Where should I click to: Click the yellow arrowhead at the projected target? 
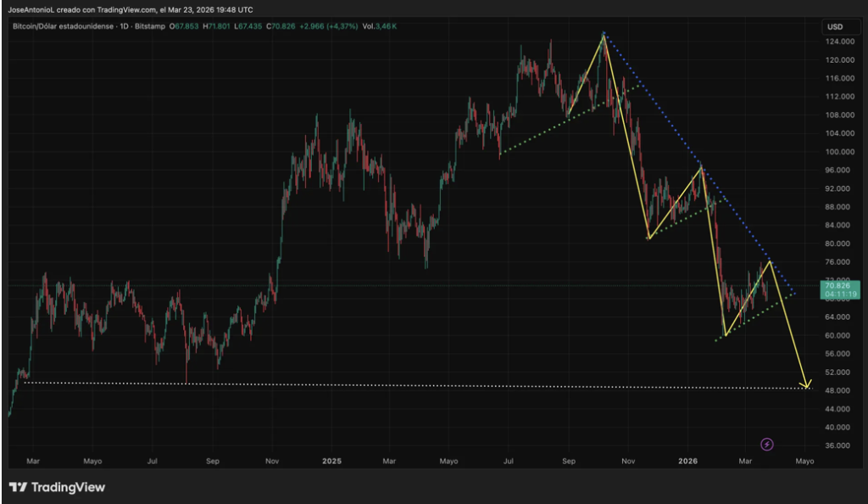point(806,384)
